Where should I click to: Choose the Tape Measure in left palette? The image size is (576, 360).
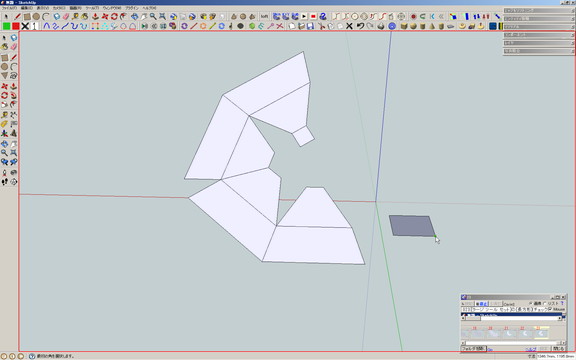pyautogui.click(x=4, y=115)
